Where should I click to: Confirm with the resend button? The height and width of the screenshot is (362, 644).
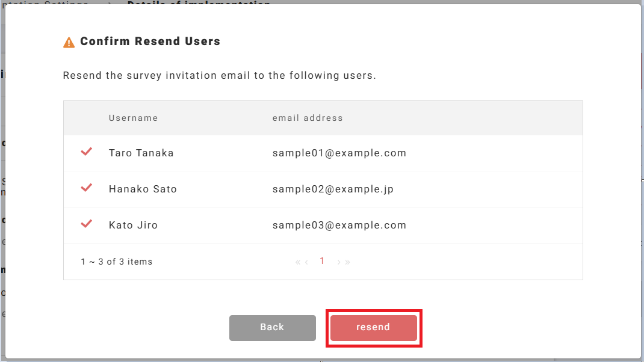point(373,328)
